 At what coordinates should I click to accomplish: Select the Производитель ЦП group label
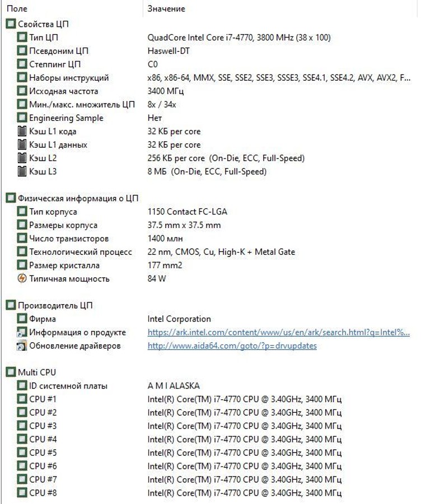[55, 305]
